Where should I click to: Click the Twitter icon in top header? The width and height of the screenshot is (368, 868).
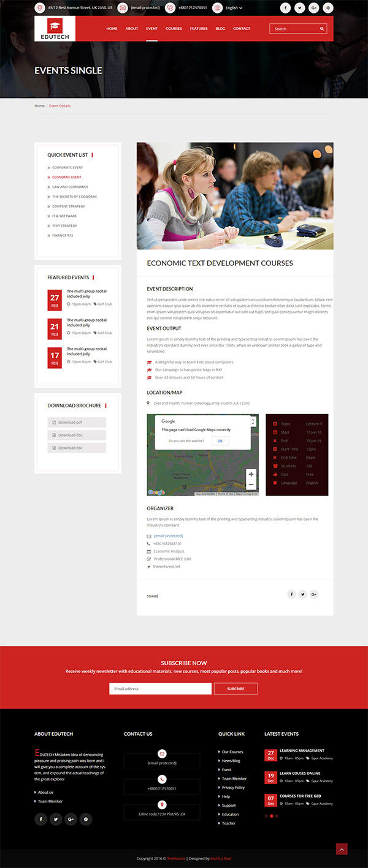299,8
